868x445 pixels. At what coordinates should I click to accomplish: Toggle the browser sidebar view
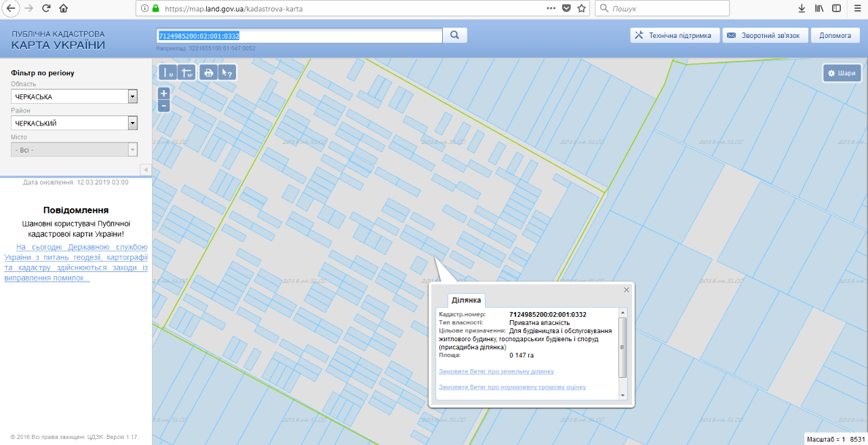click(837, 9)
